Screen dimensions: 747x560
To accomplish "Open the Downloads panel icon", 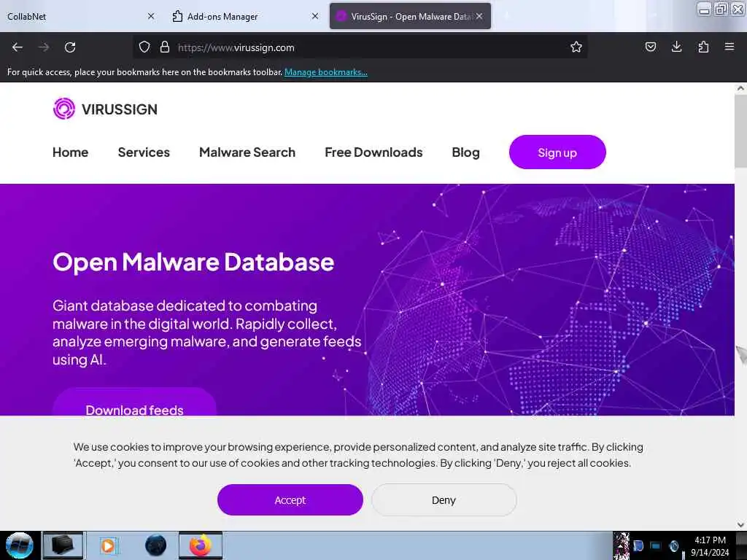I will (676, 47).
